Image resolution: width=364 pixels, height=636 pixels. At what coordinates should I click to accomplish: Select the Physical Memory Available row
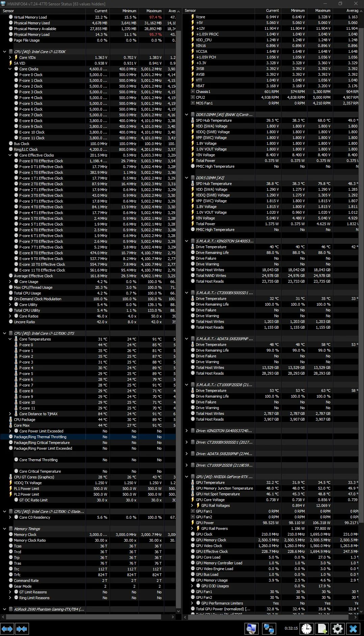[88, 29]
